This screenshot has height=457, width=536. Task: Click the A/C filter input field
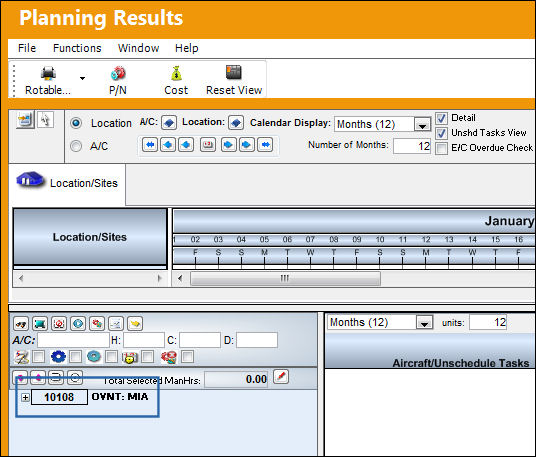(73, 340)
